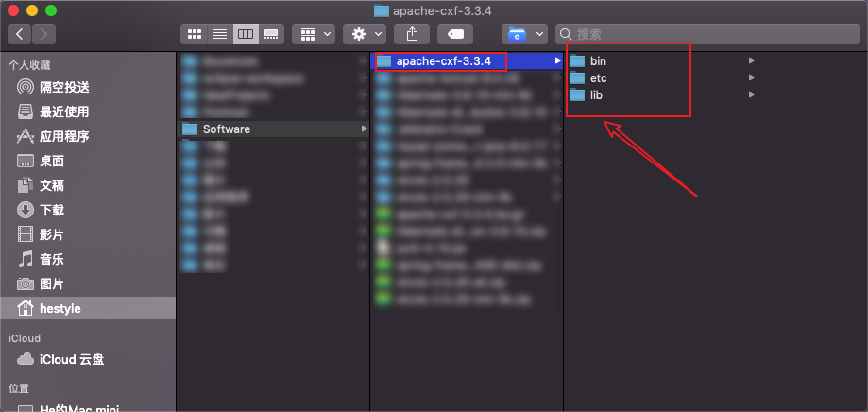Expand arrow beside Software folder
This screenshot has height=412, width=868.
(364, 129)
